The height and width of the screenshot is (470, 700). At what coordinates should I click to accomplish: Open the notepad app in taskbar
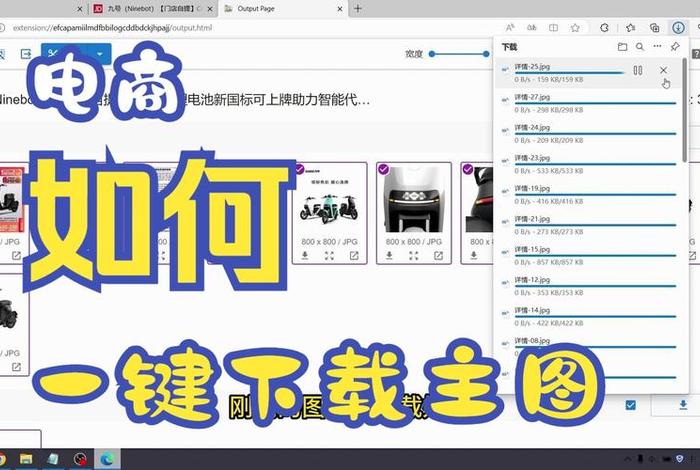(x=53, y=459)
